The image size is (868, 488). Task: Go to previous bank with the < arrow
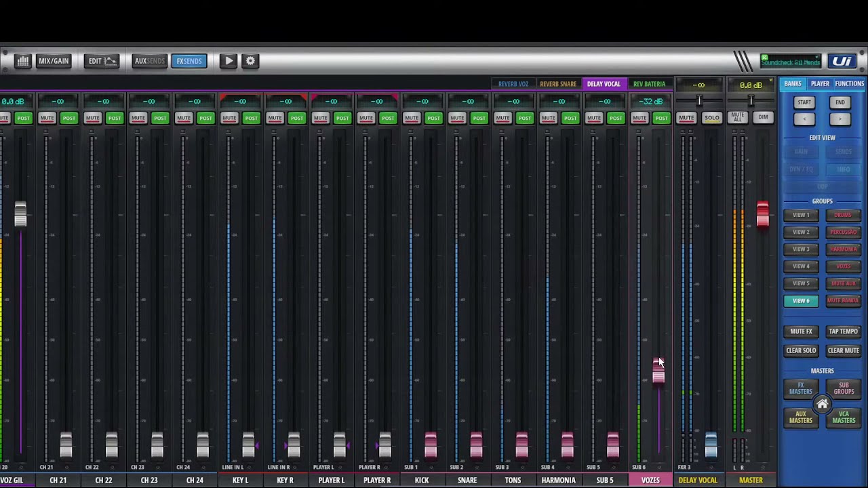pos(804,119)
